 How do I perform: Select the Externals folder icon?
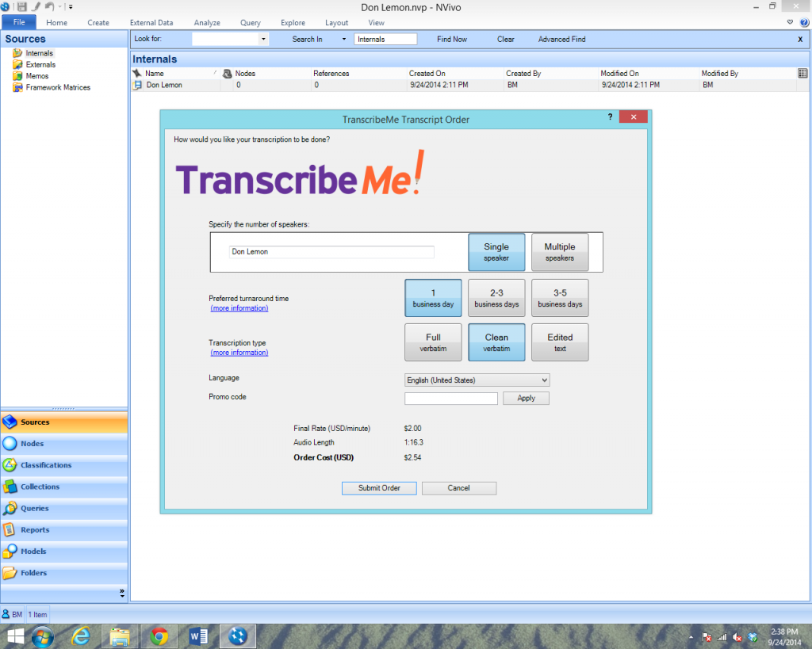click(17, 65)
